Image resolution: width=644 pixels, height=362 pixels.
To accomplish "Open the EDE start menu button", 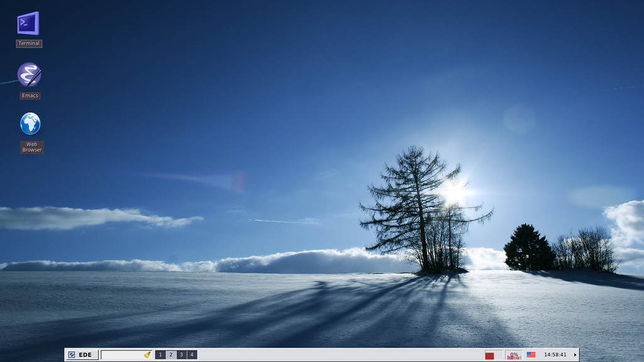I will (x=82, y=354).
